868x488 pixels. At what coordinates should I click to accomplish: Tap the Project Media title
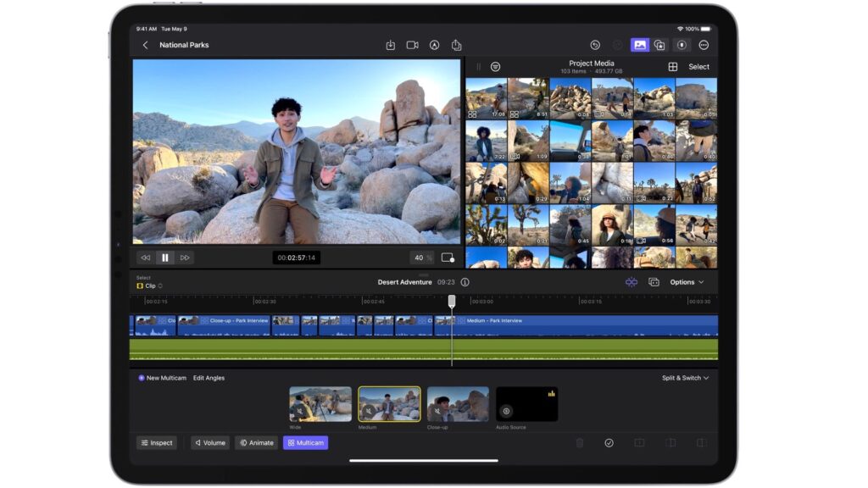(x=591, y=63)
